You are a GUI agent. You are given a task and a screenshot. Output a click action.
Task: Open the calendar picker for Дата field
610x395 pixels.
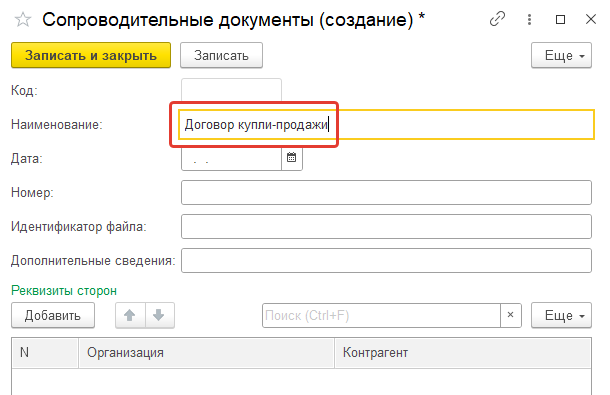coord(292,158)
